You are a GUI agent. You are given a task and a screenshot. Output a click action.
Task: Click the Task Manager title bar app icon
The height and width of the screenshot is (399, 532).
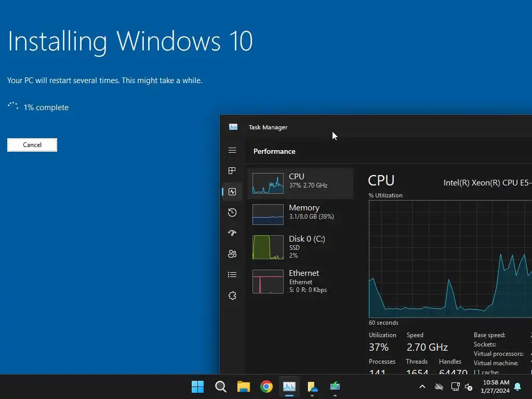pos(233,127)
